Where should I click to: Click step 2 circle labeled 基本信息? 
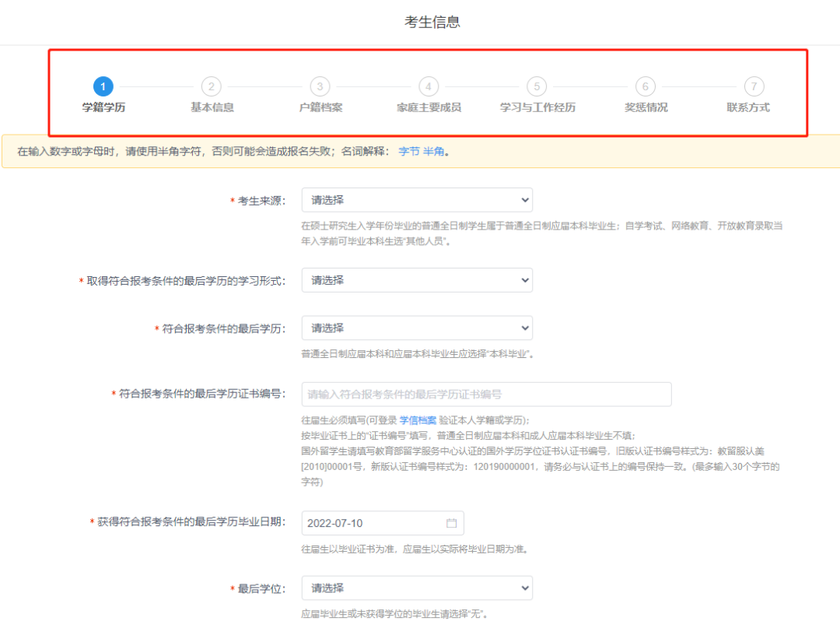[211, 86]
